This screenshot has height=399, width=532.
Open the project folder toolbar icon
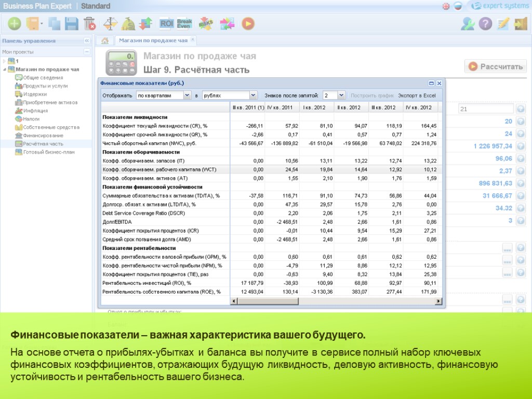(x=33, y=24)
